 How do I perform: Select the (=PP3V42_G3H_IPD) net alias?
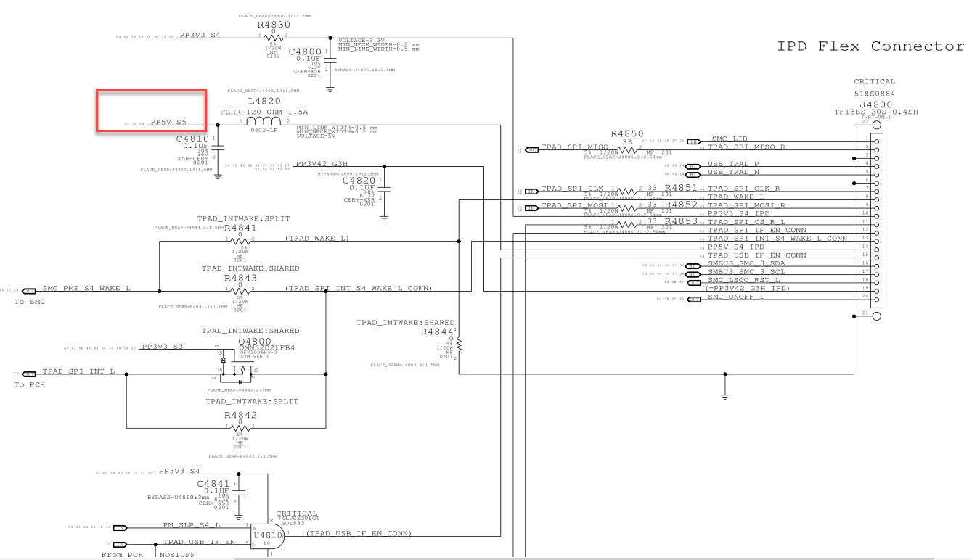(x=748, y=289)
